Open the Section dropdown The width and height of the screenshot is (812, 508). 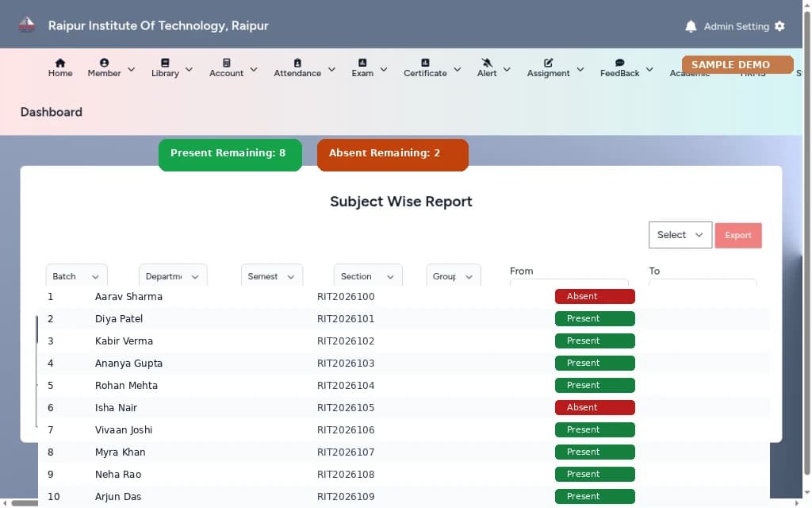click(x=368, y=275)
